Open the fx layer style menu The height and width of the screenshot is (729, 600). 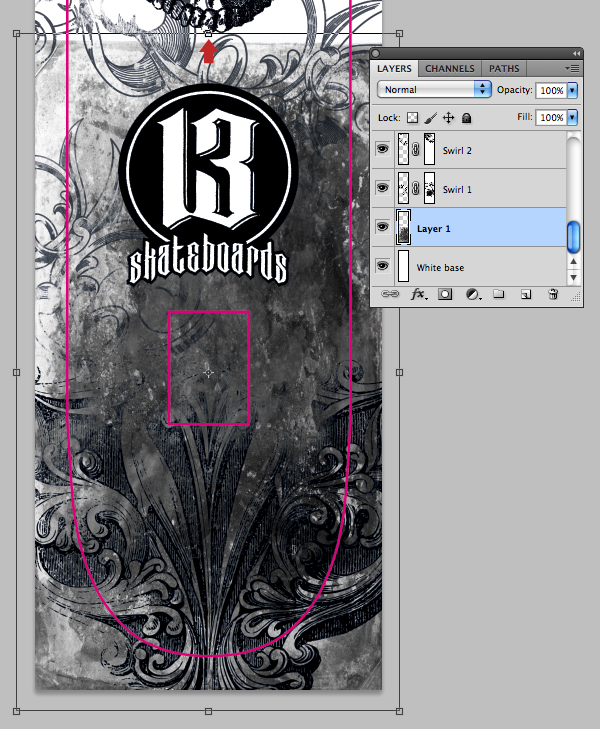(418, 294)
